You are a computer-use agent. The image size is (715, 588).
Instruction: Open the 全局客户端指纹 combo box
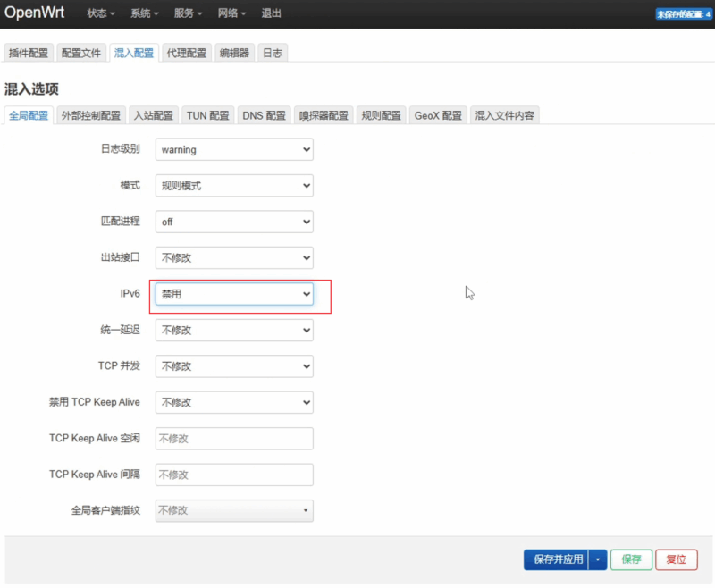point(234,510)
